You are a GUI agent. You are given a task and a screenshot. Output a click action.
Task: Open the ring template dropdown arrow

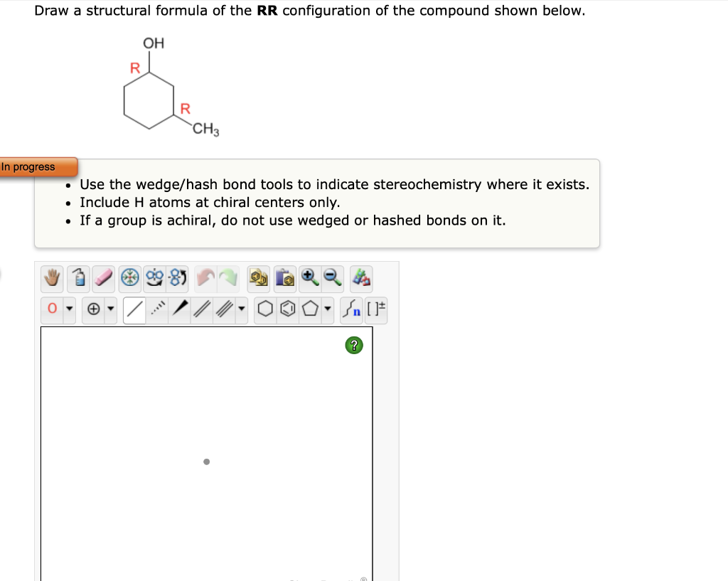(328, 309)
